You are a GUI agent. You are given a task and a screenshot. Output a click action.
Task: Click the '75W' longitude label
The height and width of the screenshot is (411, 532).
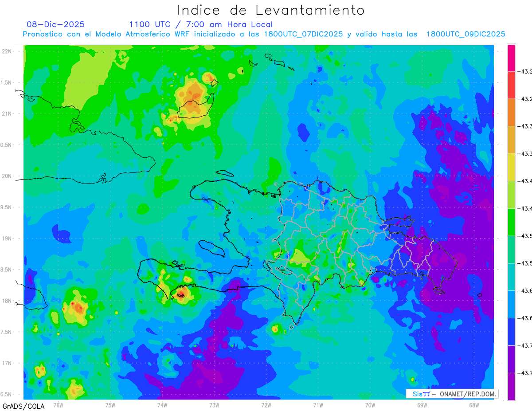click(x=110, y=405)
